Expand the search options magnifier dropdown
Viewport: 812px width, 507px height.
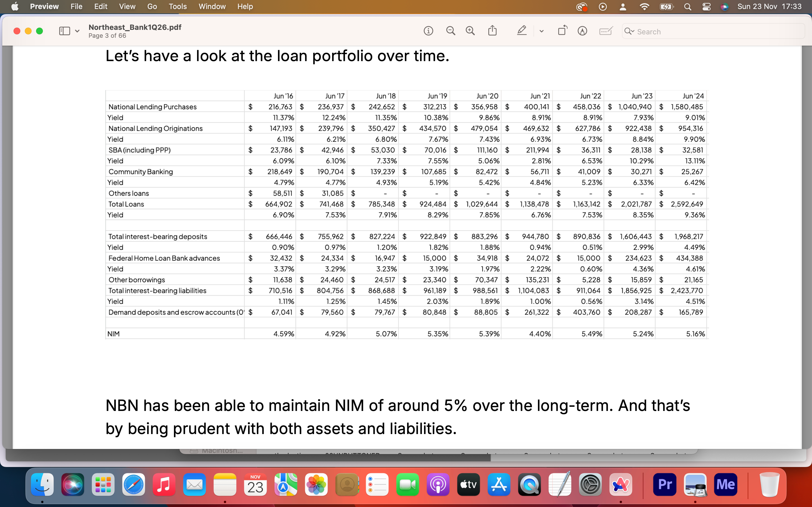coord(629,31)
